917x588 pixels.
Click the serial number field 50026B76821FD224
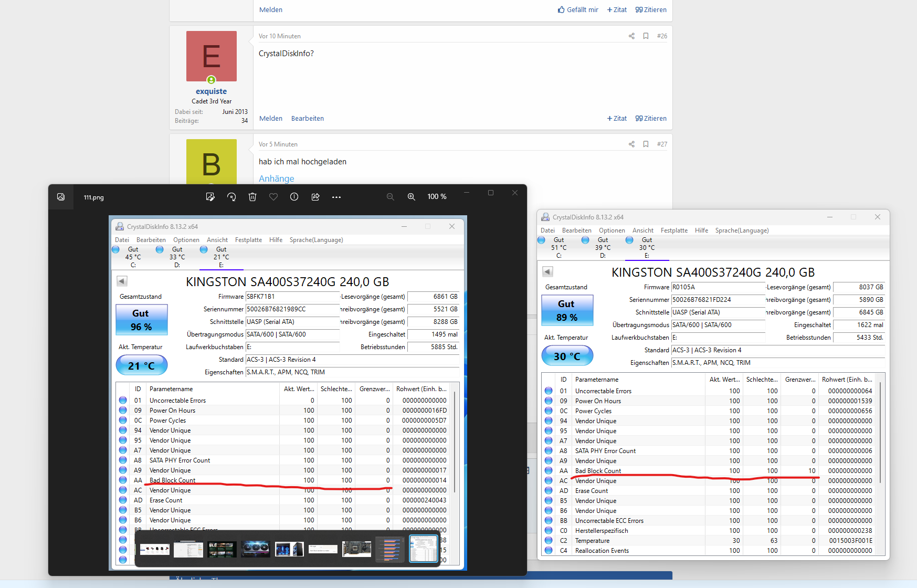(x=718, y=300)
